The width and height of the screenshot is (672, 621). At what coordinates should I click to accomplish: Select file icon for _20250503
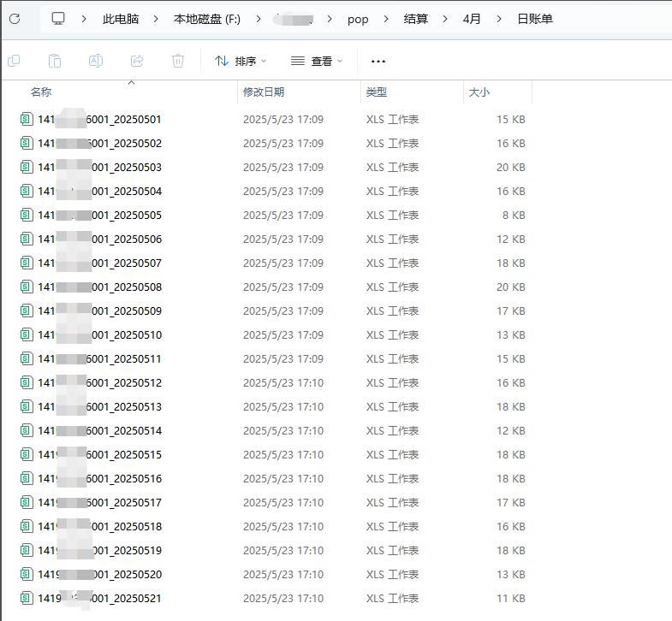27,167
